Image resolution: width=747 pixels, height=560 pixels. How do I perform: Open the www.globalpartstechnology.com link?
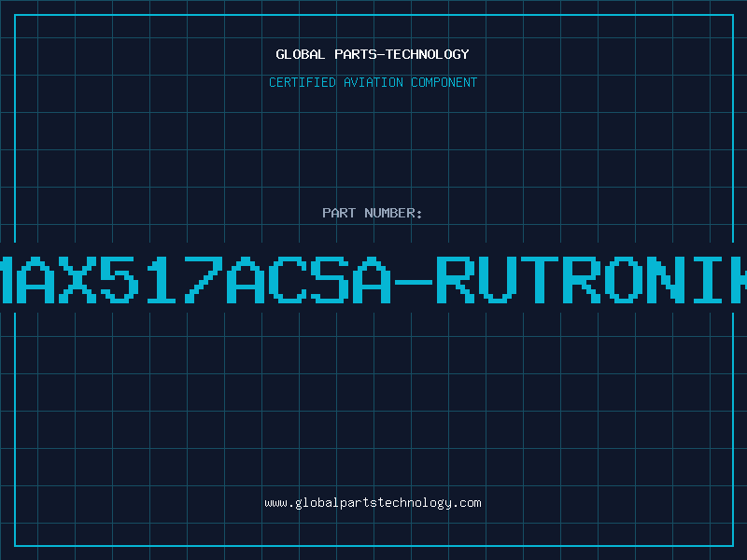click(x=373, y=503)
